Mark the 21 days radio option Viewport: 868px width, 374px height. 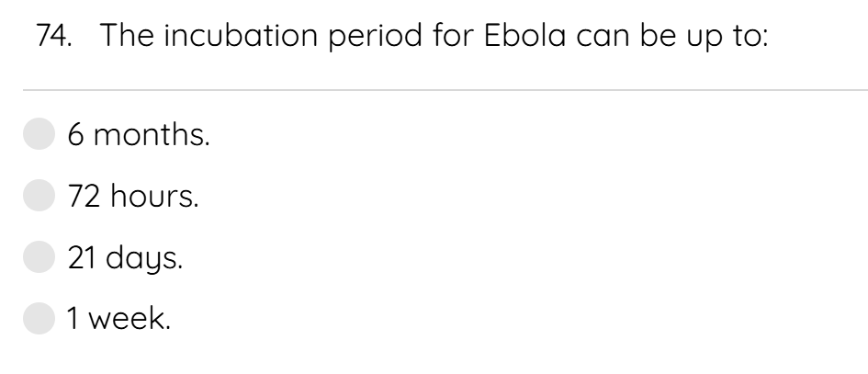(x=39, y=256)
